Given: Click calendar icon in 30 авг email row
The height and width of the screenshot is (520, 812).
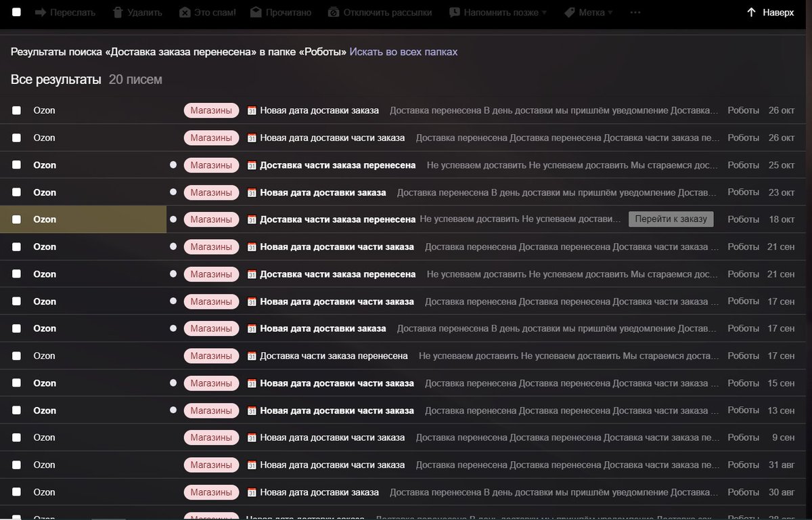Looking at the screenshot, I should [252, 492].
